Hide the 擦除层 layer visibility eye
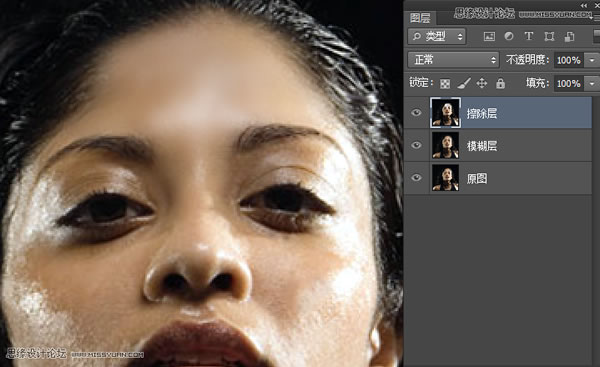Image resolution: width=600 pixels, height=367 pixels. [416, 113]
